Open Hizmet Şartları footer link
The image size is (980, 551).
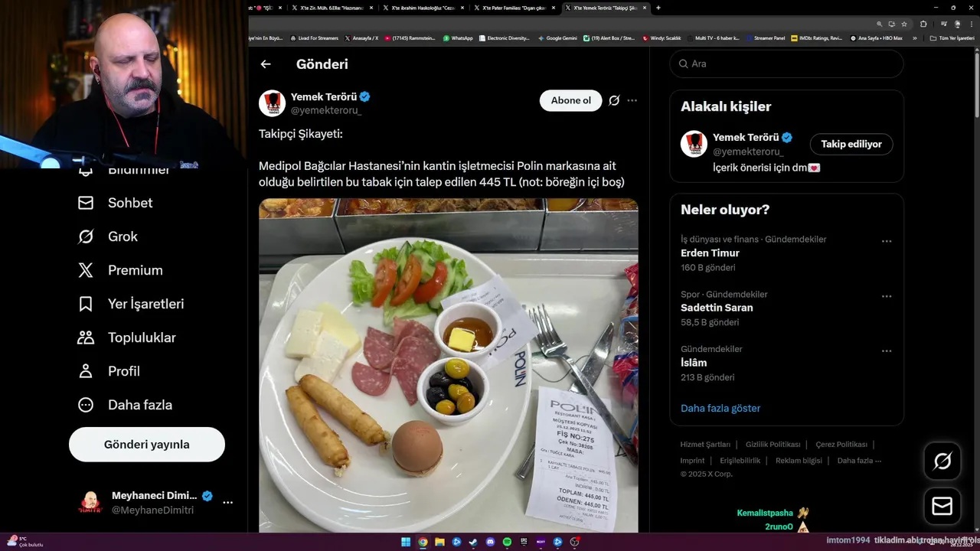(705, 445)
